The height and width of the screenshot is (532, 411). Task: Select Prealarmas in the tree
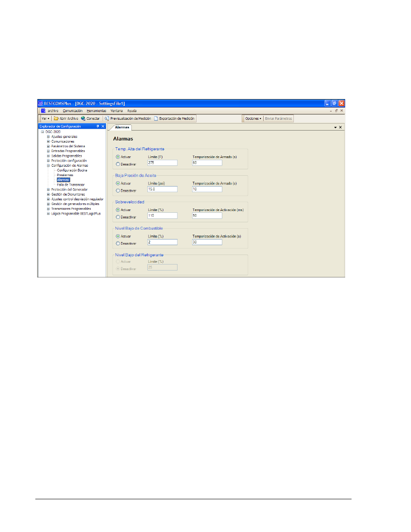65,175
